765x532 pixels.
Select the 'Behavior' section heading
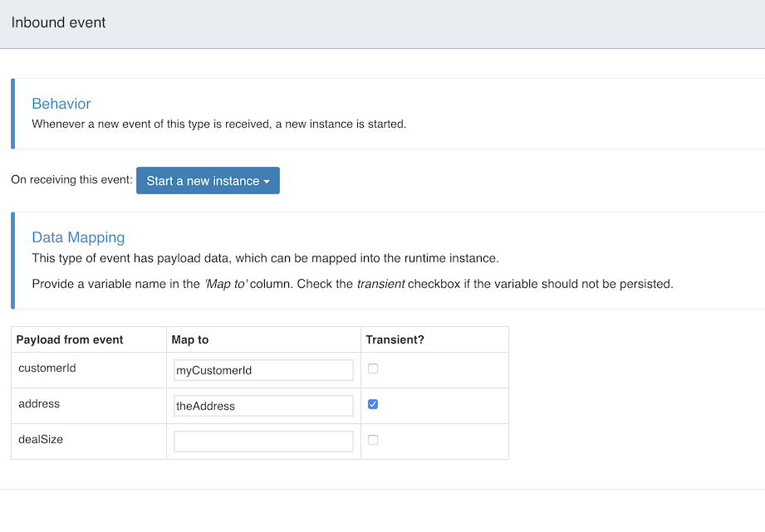pyautogui.click(x=61, y=104)
